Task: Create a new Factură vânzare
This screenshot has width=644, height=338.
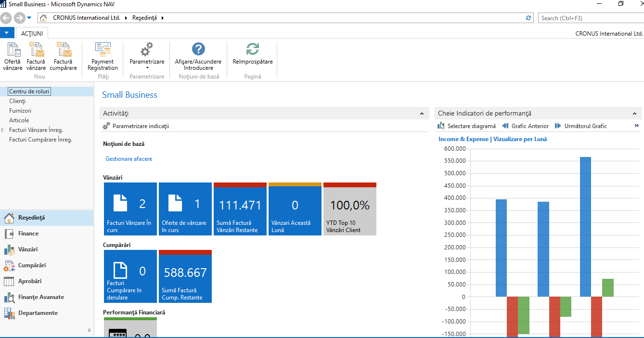Action: point(36,51)
